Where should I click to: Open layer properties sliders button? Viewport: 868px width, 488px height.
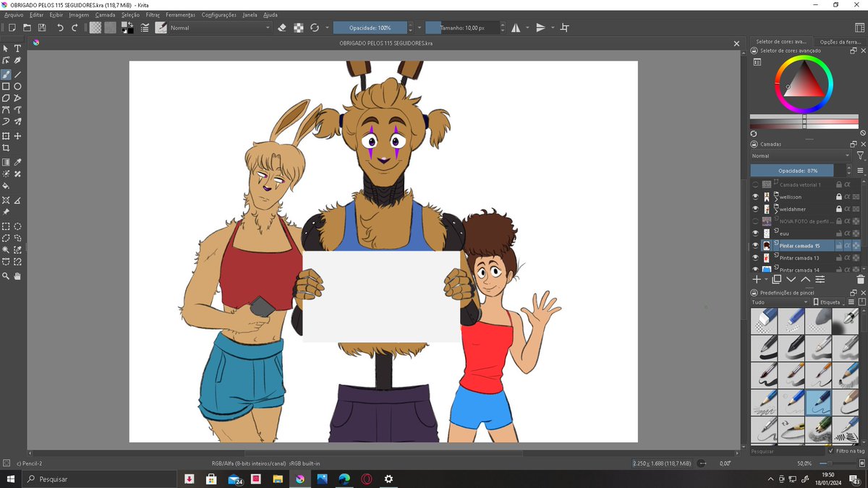click(x=820, y=279)
